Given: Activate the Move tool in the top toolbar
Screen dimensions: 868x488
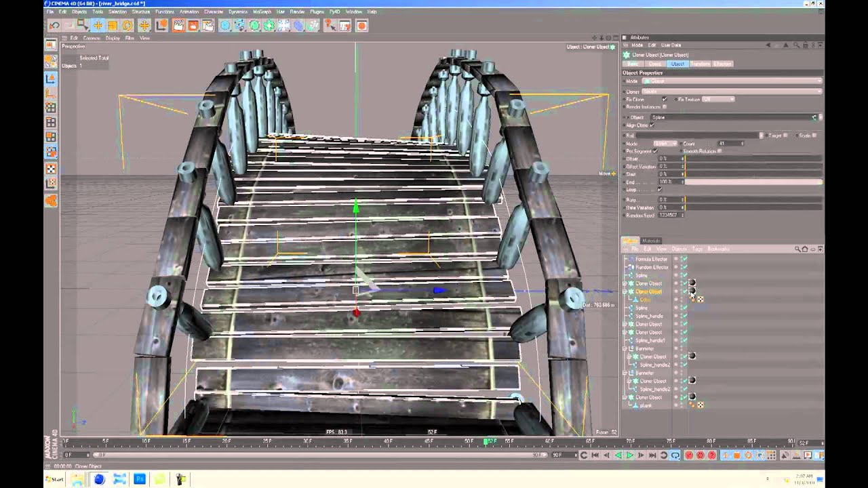Looking at the screenshot, I should click(x=98, y=26).
